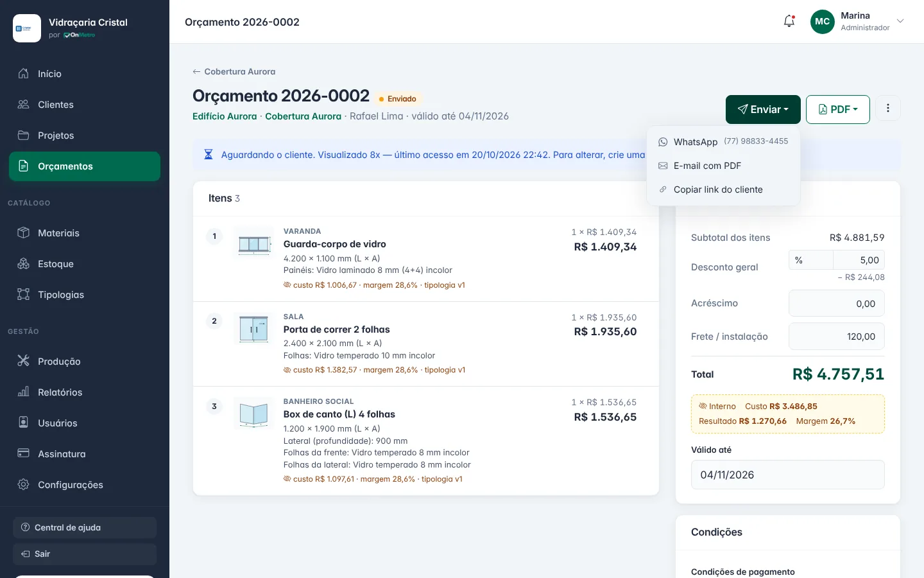Choose WhatsApp send option
The image size is (924, 578).
click(723, 142)
